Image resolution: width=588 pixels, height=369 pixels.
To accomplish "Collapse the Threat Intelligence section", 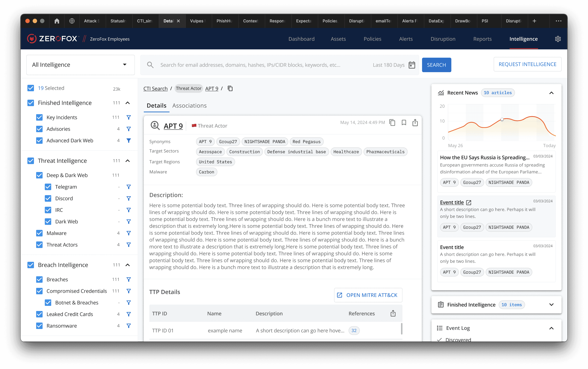I will point(128,161).
